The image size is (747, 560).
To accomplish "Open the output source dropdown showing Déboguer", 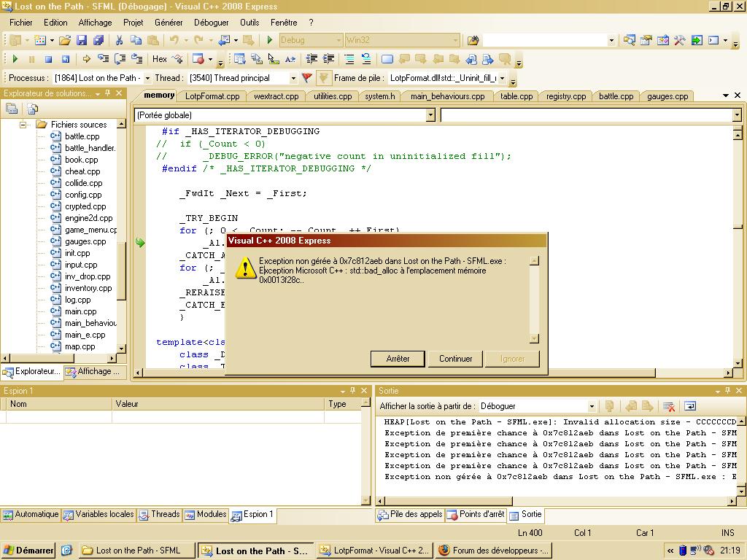I will coord(592,406).
